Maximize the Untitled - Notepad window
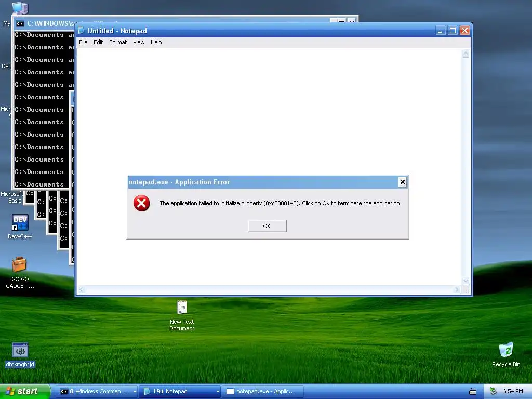The width and height of the screenshot is (532, 399). coord(453,31)
